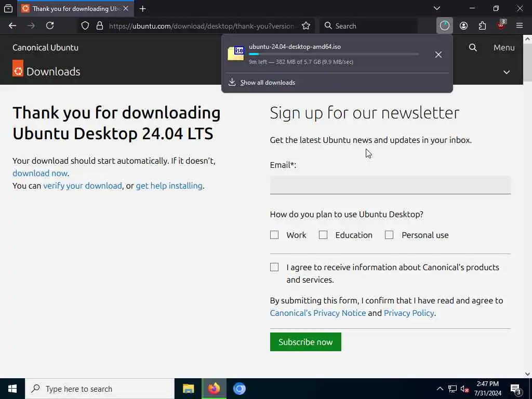Click the Windows Type here to search box

click(x=100, y=389)
